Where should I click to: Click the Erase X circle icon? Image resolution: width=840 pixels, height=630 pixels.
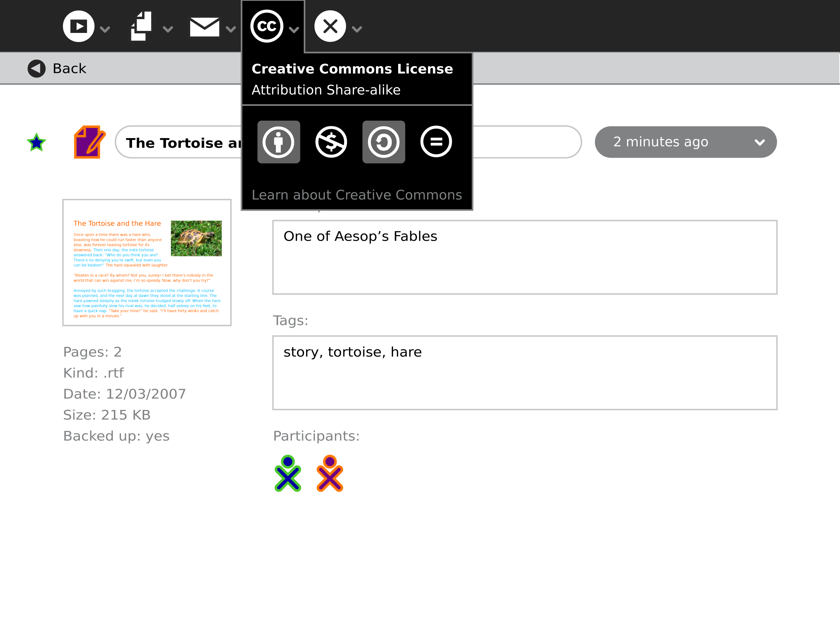pyautogui.click(x=330, y=26)
